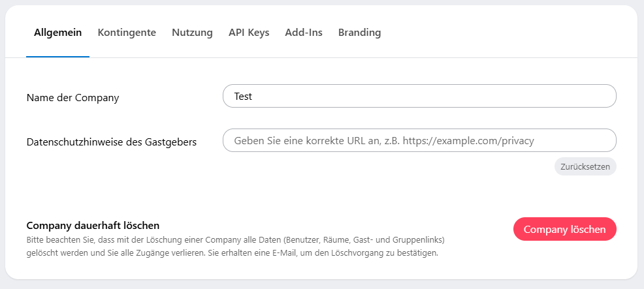Click the blue underline beneath Allgemein

pos(57,57)
